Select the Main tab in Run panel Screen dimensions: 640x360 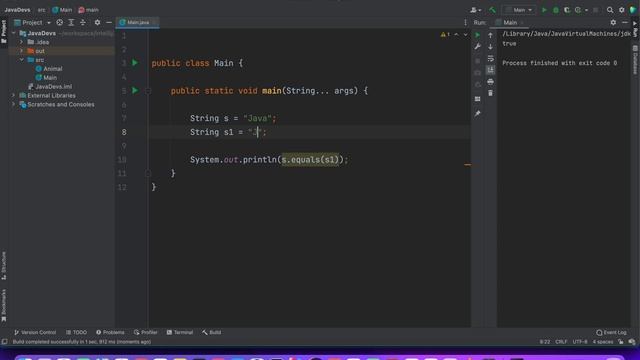[x=509, y=22]
